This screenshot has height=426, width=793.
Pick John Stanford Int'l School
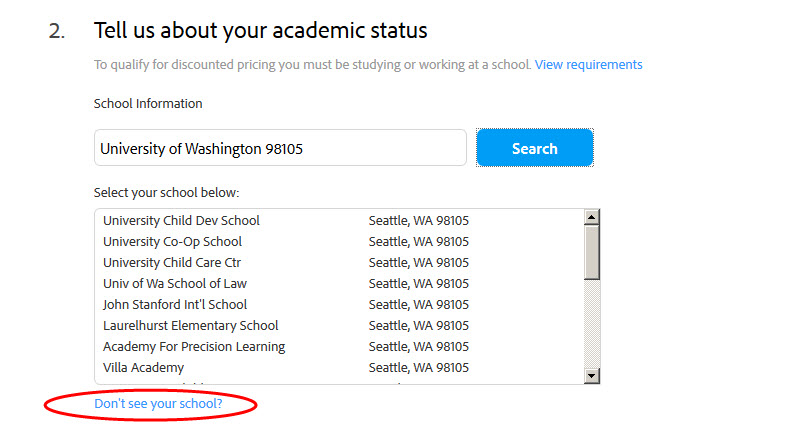point(175,304)
